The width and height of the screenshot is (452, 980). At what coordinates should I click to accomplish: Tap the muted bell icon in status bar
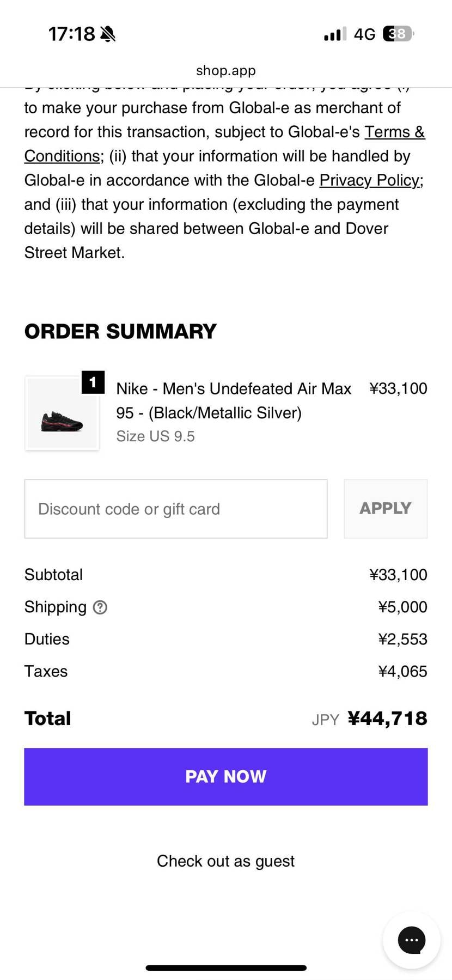pos(108,34)
